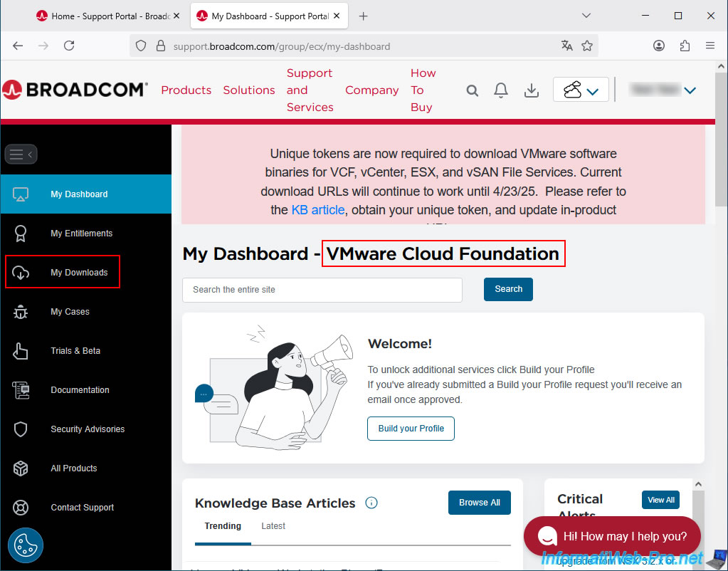Image resolution: width=728 pixels, height=571 pixels.
Task: Click the info icon beside Knowledge Base Articles
Action: pos(371,503)
